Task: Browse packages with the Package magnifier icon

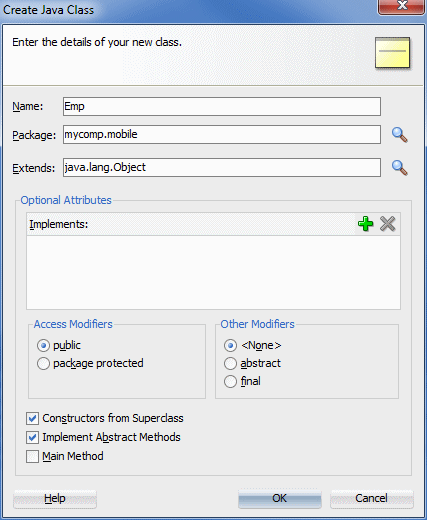Action: click(399, 135)
